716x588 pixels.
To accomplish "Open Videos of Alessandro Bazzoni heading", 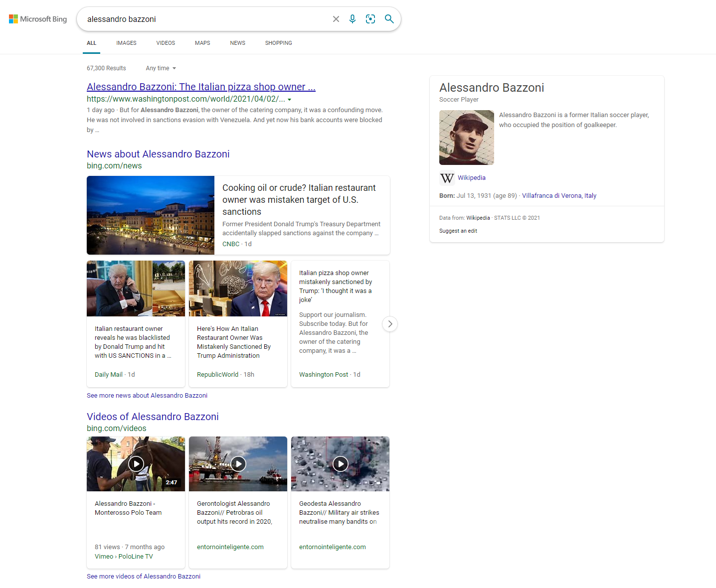I will [x=153, y=417].
